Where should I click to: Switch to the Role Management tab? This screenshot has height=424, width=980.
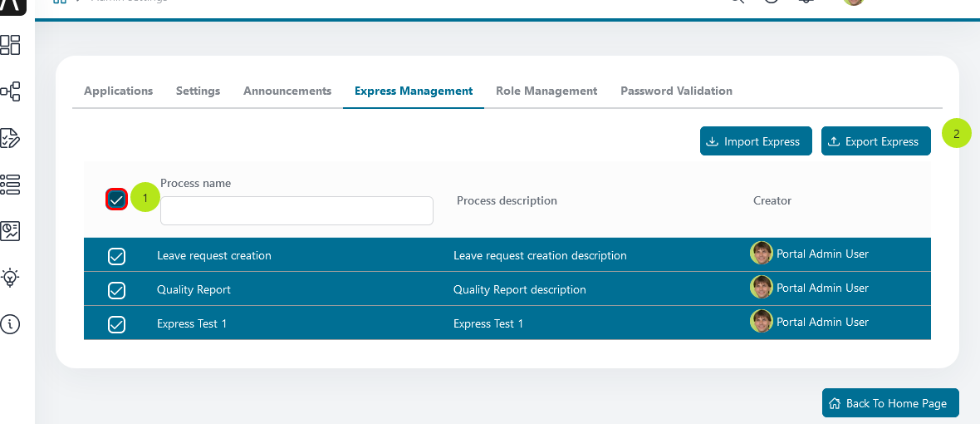(546, 91)
